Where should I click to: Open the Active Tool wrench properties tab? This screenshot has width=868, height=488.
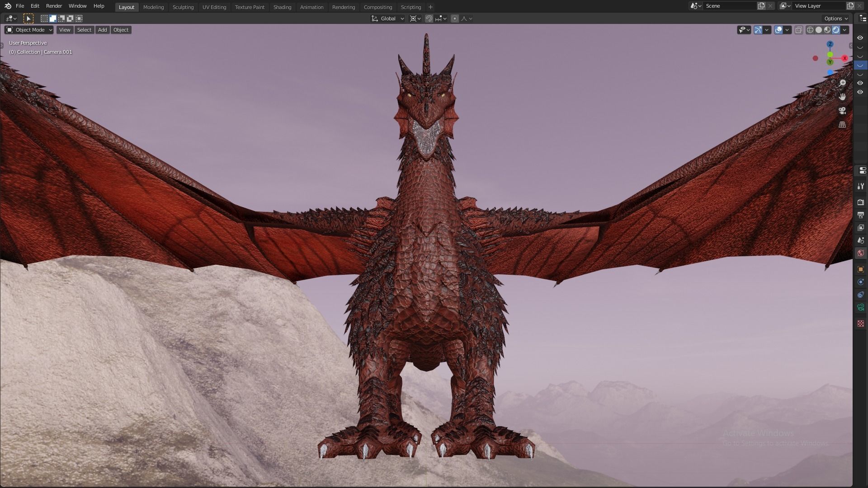coord(861,186)
